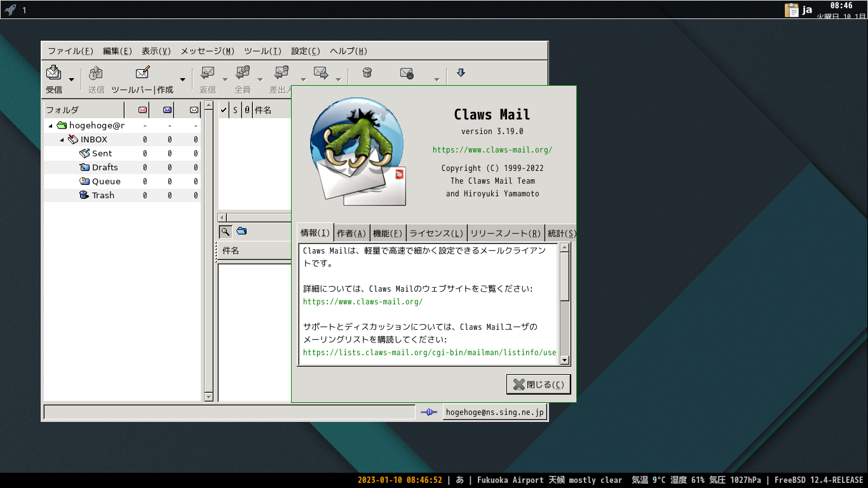Image resolution: width=868 pixels, height=488 pixels.
Task: Open the 編集(E) menu
Action: pyautogui.click(x=118, y=51)
